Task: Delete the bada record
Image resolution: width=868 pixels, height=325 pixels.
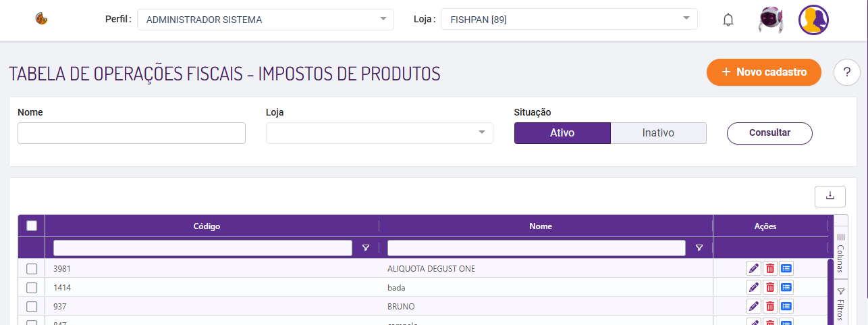Action: 770,287
